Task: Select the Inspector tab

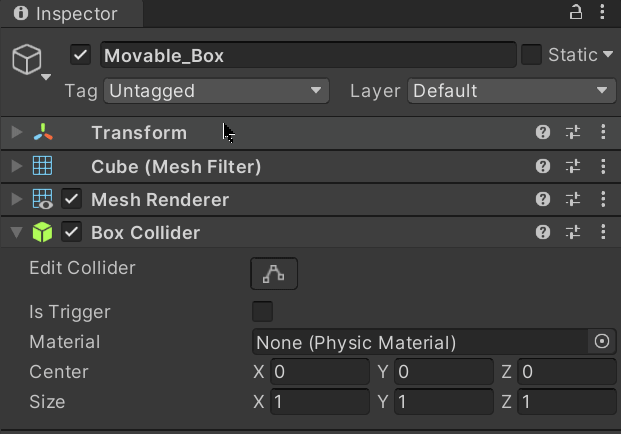Action: [71, 13]
